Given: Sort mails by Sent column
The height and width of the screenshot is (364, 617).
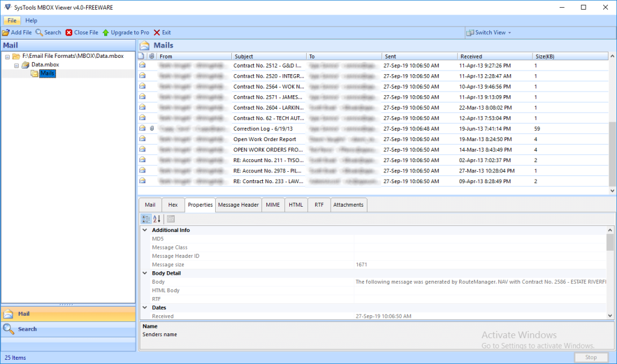Looking at the screenshot, I should pos(419,56).
